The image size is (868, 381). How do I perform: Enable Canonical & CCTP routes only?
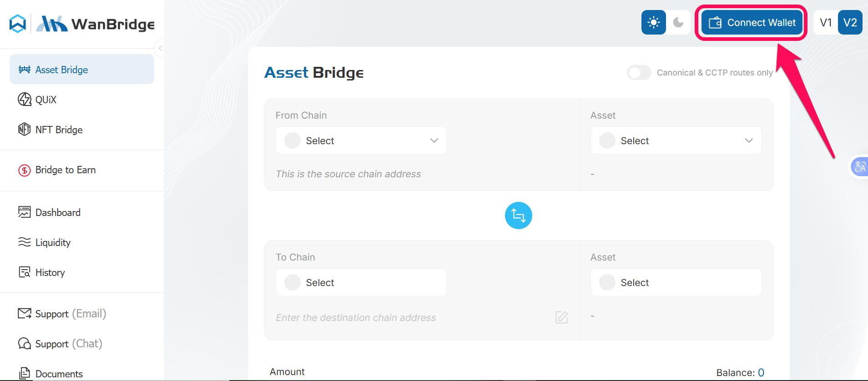[639, 72]
